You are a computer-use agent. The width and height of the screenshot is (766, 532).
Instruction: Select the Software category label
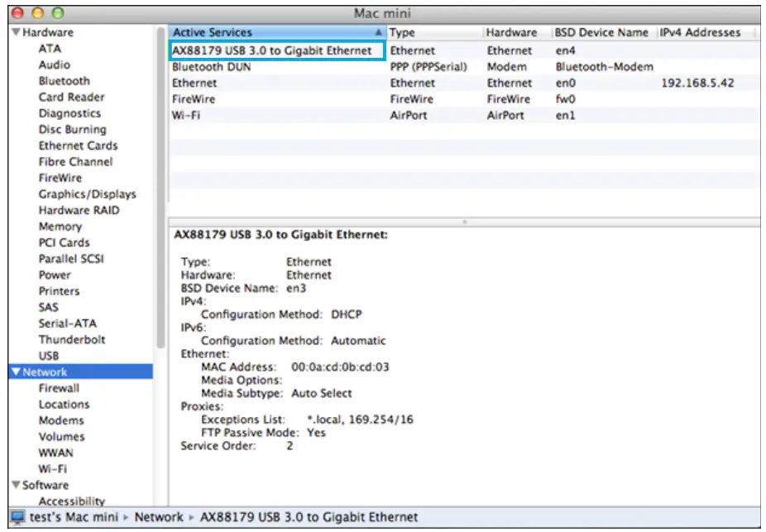pyautogui.click(x=45, y=485)
